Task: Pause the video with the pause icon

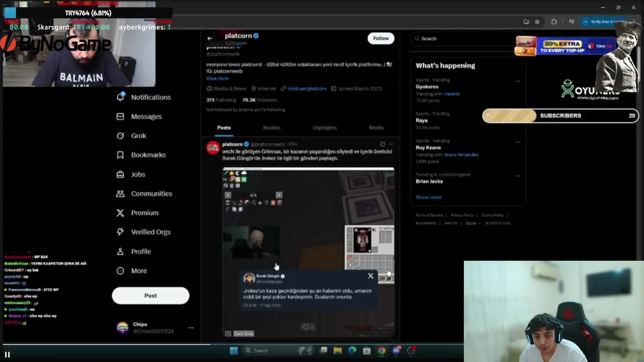Action: 8,354
